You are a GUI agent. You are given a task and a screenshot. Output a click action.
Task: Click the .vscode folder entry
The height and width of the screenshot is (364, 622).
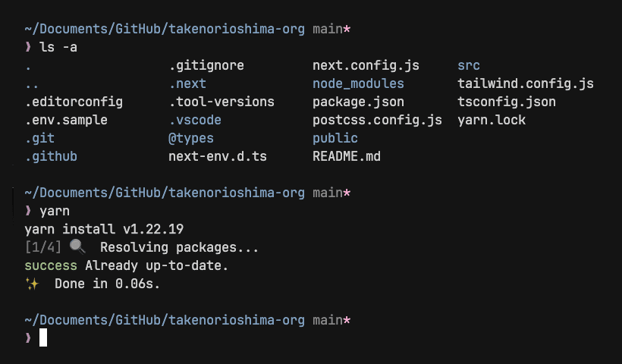click(195, 120)
